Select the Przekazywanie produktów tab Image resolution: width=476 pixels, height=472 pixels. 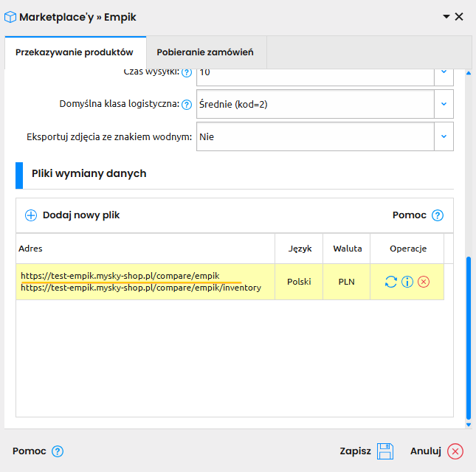coord(75,52)
